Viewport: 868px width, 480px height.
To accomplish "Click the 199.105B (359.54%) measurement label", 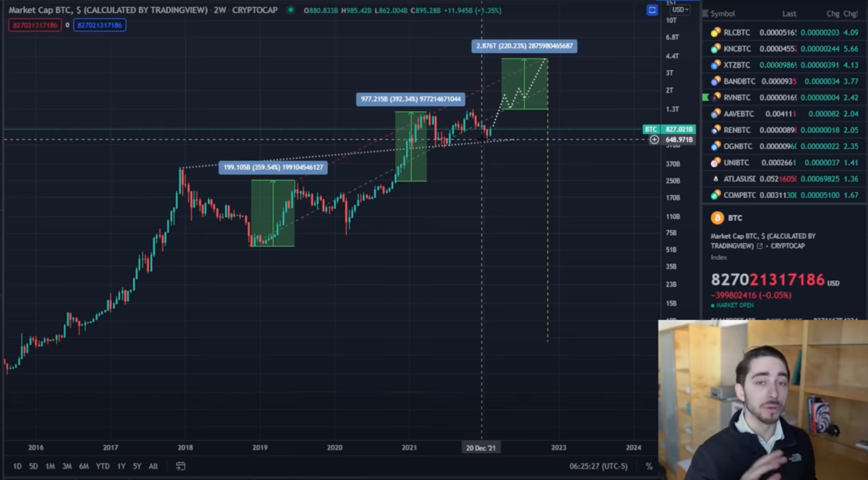I will click(x=273, y=167).
